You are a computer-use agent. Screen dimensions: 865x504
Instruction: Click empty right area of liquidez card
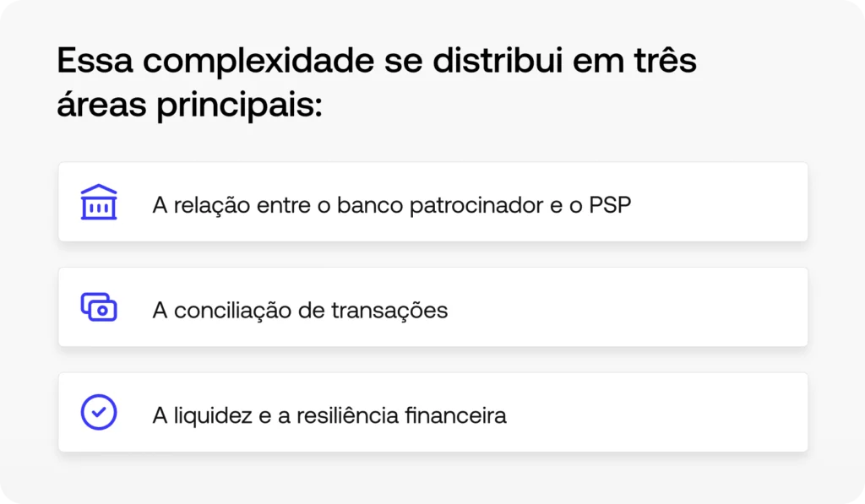click(659, 412)
